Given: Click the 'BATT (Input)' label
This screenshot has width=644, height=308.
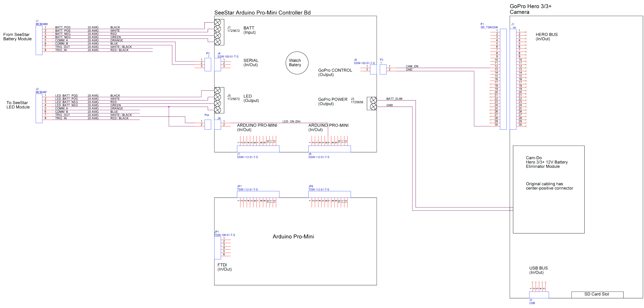Looking at the screenshot, I should click(250, 30).
